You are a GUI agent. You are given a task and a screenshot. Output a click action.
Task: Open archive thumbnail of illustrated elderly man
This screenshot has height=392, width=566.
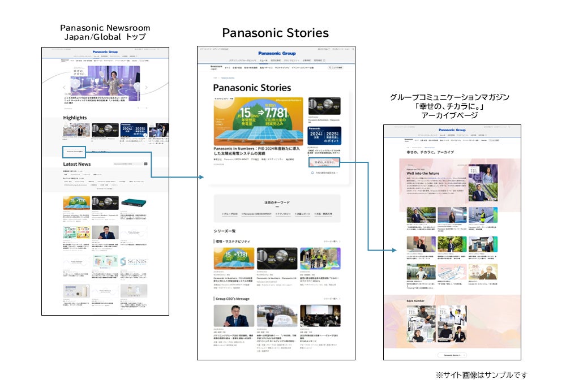(483, 272)
